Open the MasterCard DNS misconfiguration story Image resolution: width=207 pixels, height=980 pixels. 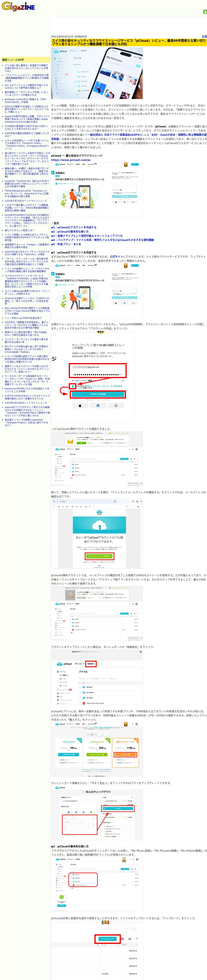tap(27, 390)
